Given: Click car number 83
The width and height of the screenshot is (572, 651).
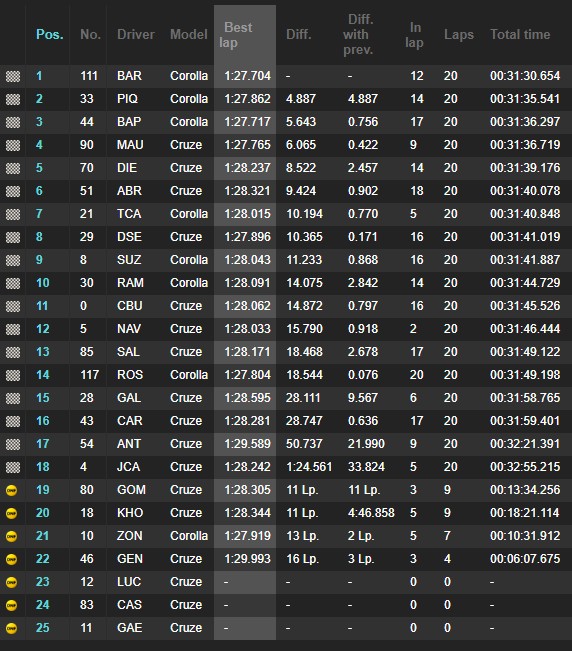Looking at the screenshot, I should pos(87,605).
